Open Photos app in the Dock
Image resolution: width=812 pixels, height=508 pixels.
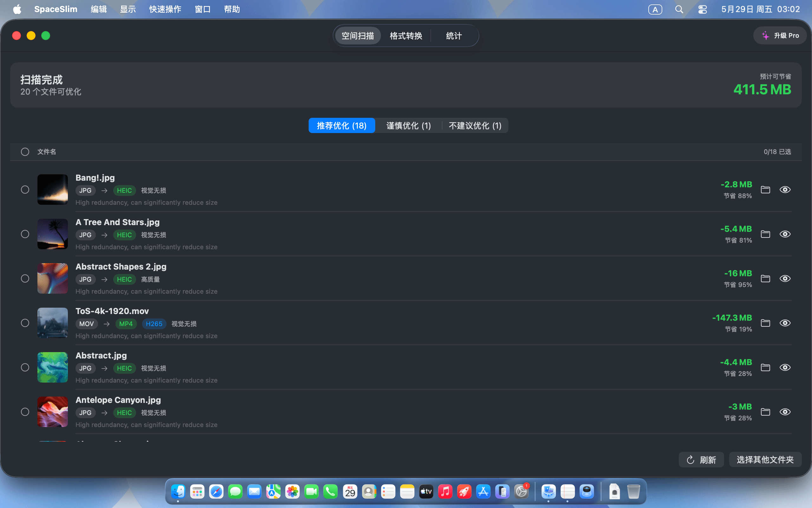[292, 492]
